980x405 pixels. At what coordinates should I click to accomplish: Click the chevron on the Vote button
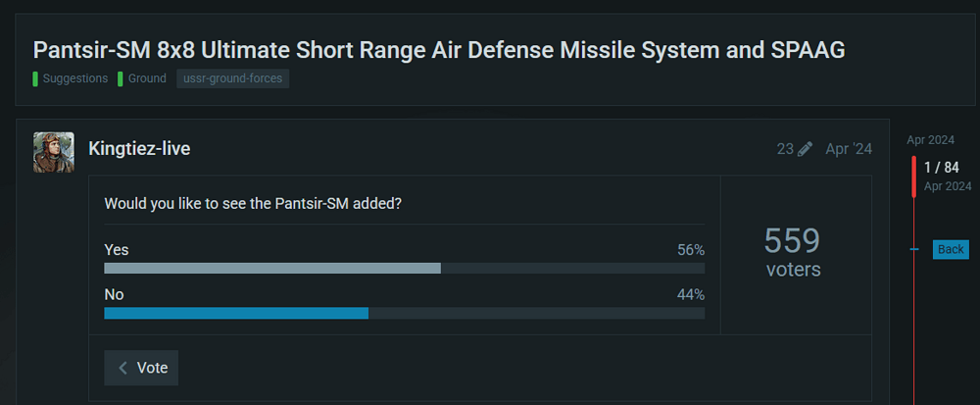pos(122,368)
